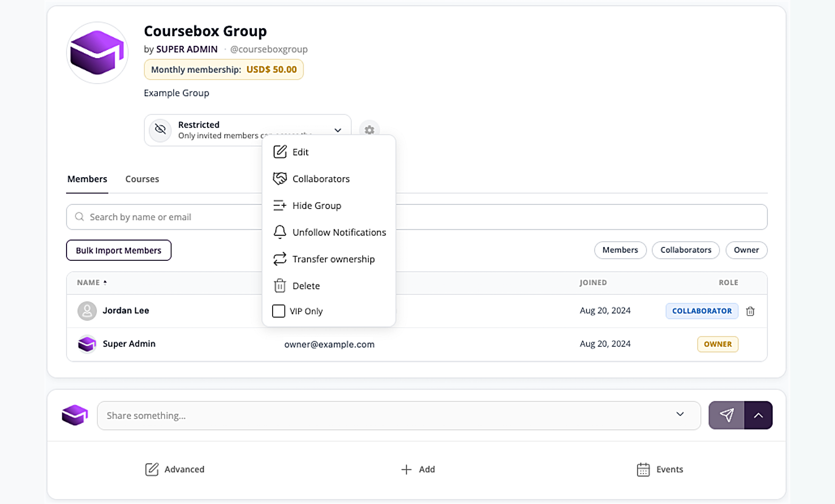
Task: Switch to the Members tab
Action: point(87,179)
